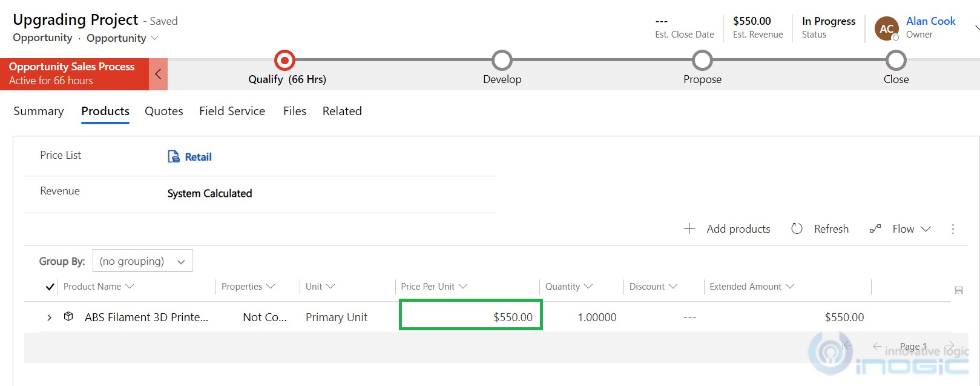Click the Refresh button label
Screen dimensions: 980x386
point(831,228)
